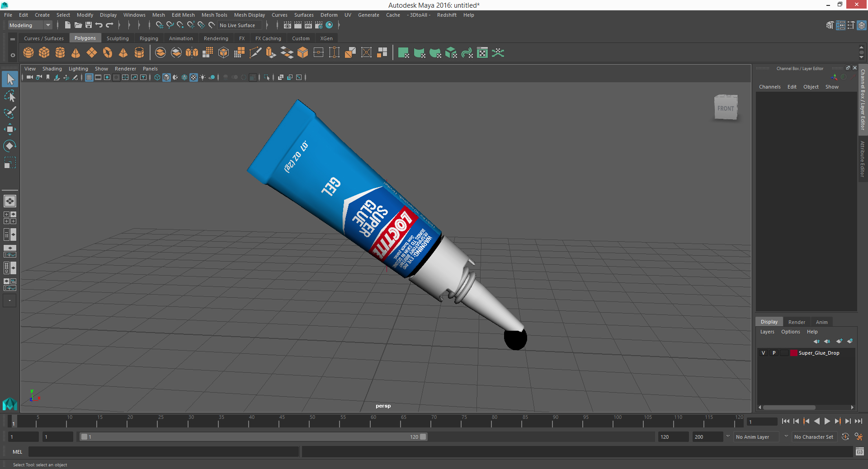
Task: Open the No Live Surface field
Action: click(240, 25)
